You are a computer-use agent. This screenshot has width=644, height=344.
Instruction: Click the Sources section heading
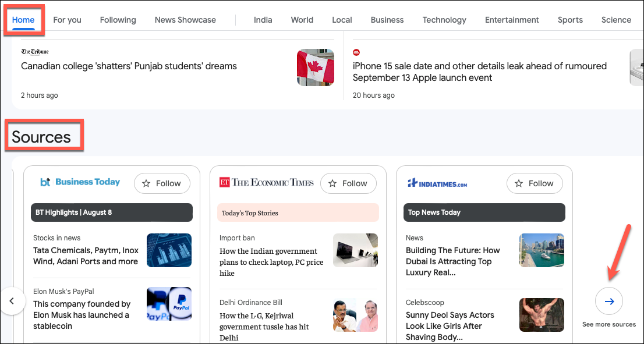click(x=41, y=137)
